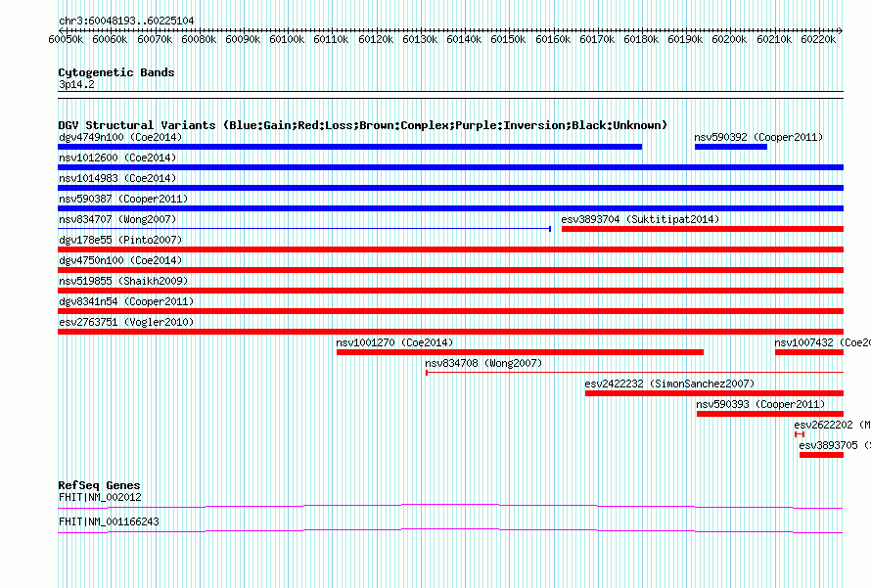Click the tiny red marker of esv2622202
Screen dimensions: 871x588
point(800,434)
